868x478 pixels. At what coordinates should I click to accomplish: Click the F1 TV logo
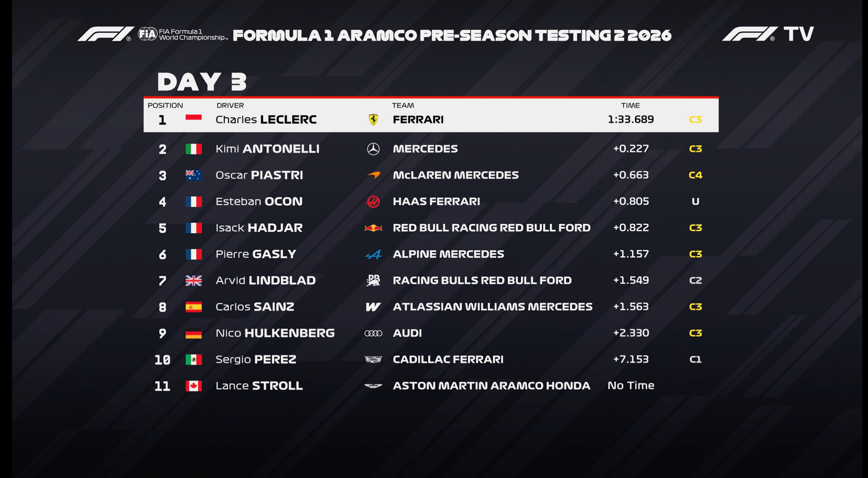pos(767,34)
